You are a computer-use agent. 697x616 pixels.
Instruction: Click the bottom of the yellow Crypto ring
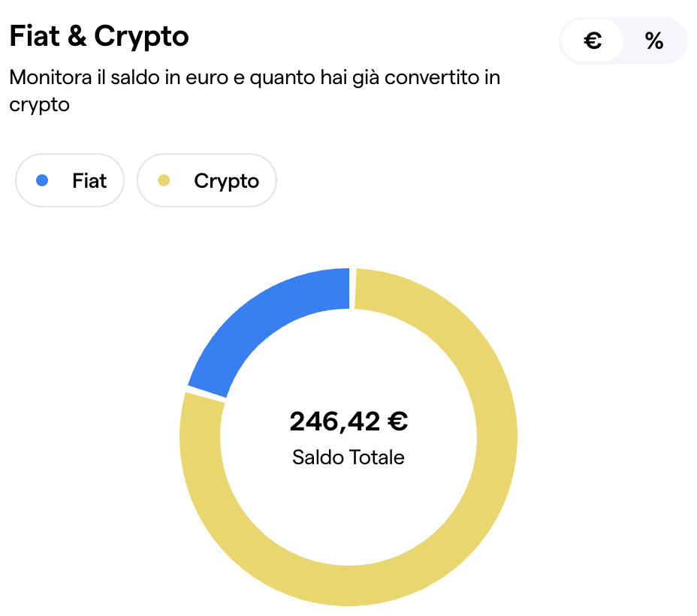[348, 586]
